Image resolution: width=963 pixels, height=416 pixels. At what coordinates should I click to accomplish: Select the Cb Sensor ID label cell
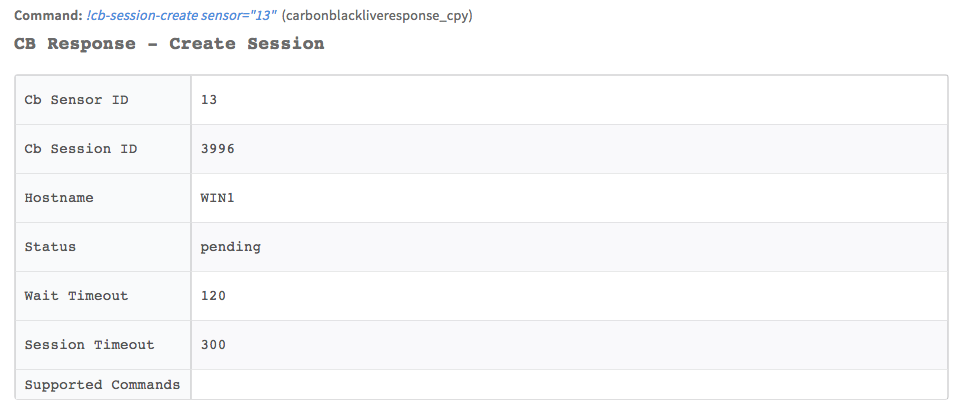pyautogui.click(x=76, y=100)
